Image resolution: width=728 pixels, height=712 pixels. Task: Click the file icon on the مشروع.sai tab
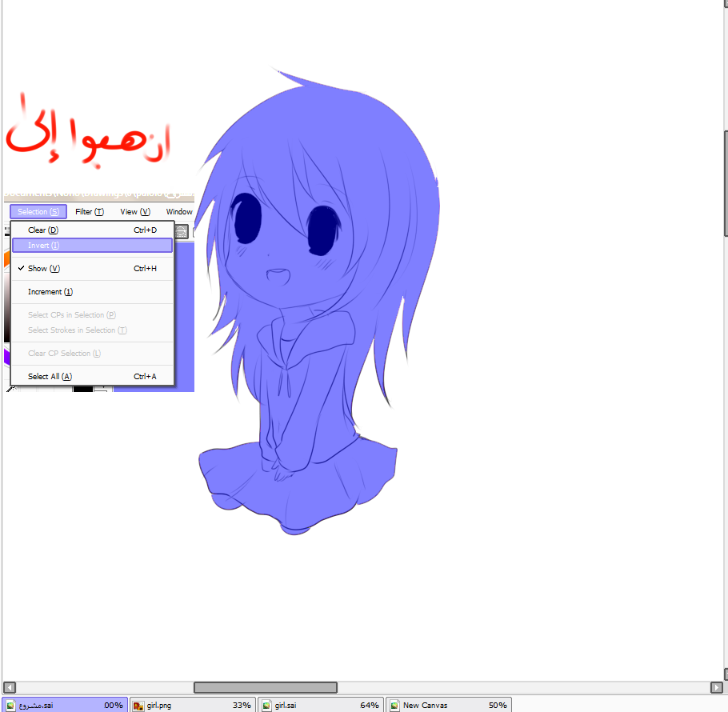coord(10,706)
